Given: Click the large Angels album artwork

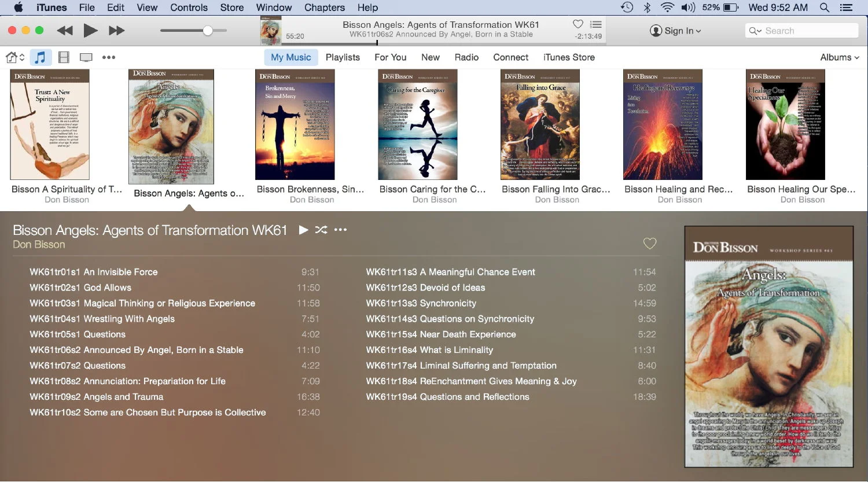Looking at the screenshot, I should (x=769, y=347).
